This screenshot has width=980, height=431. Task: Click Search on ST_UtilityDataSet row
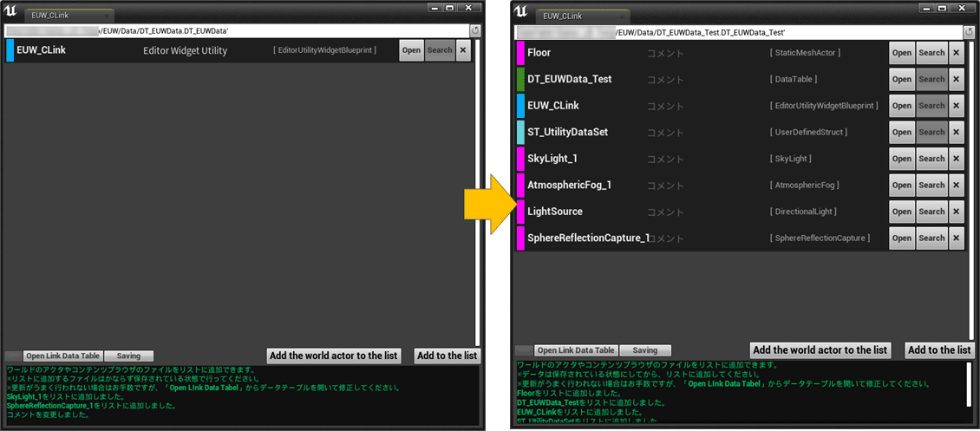932,133
